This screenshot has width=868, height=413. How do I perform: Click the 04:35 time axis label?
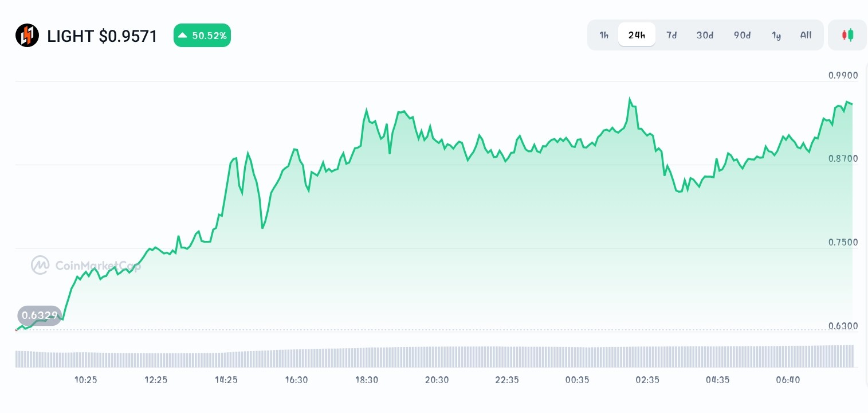[x=717, y=380]
